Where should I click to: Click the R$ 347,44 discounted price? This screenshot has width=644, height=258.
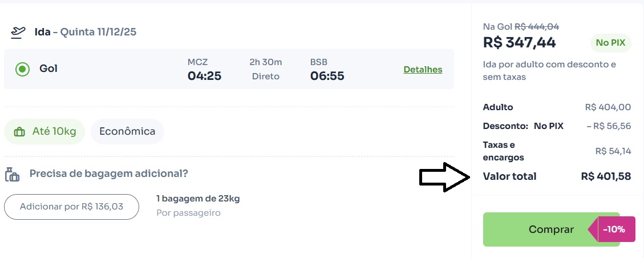pos(519,42)
